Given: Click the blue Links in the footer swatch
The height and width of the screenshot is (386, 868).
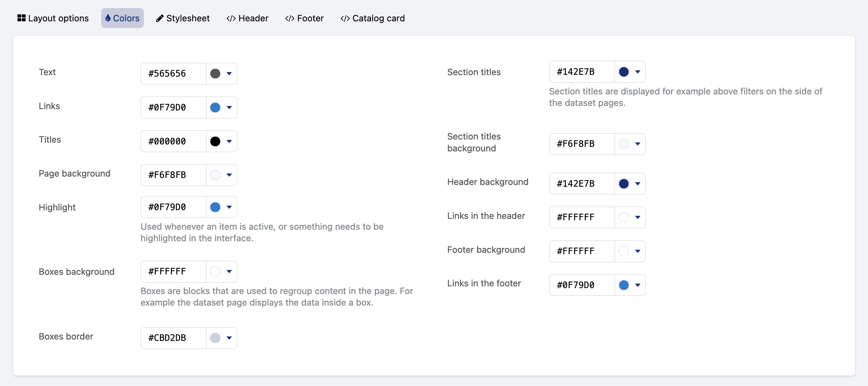Looking at the screenshot, I should click(624, 285).
